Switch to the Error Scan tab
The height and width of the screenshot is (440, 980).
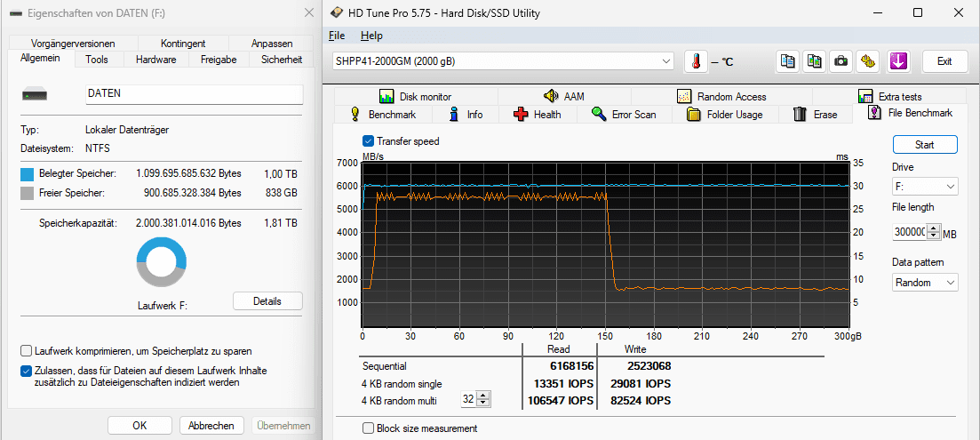625,115
